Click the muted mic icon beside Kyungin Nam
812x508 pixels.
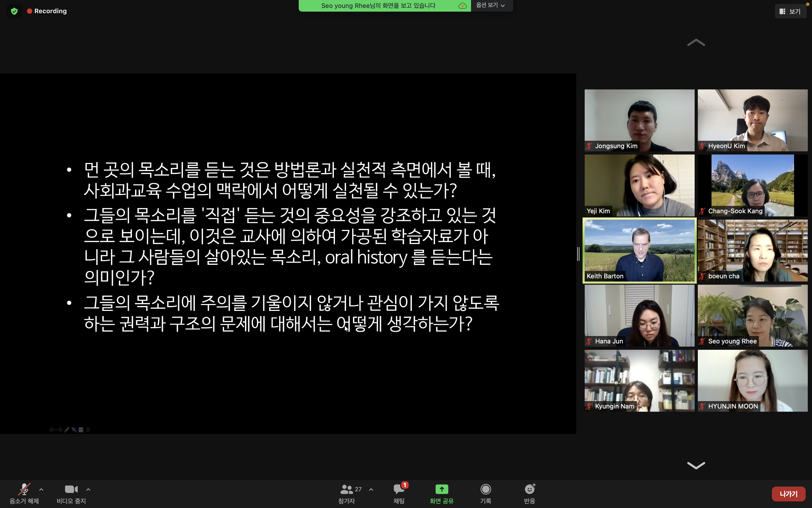589,406
